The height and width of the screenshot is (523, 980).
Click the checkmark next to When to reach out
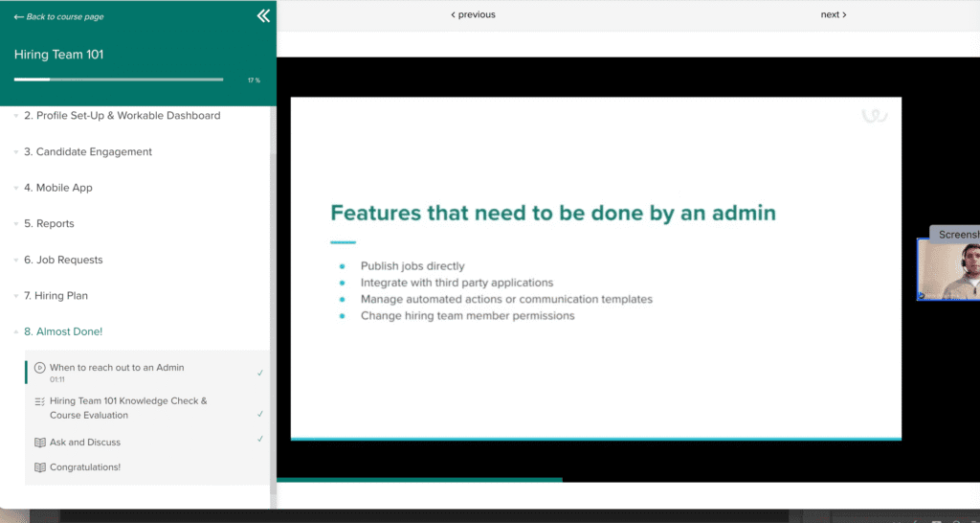(260, 373)
